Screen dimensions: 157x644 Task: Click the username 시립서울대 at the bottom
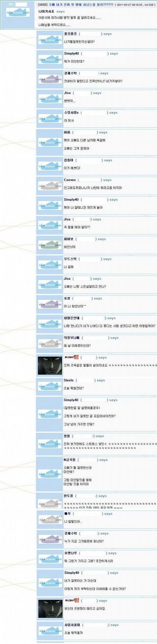click(72, 625)
